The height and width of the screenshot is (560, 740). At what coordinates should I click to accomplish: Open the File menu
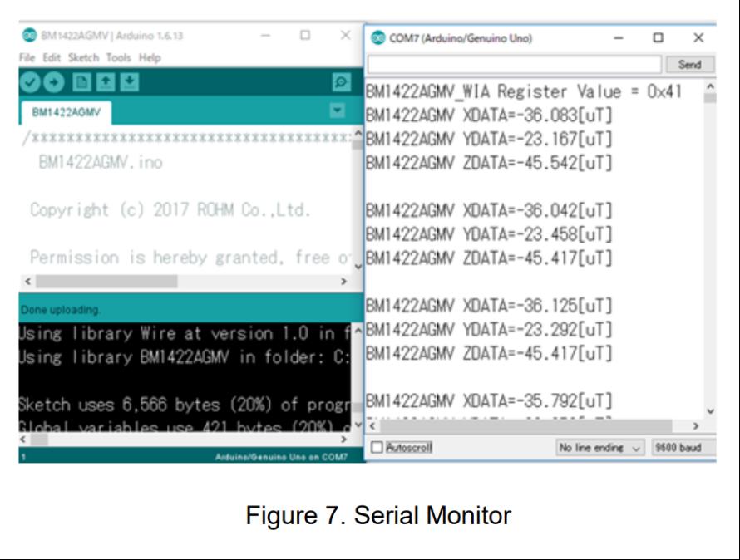(27, 57)
